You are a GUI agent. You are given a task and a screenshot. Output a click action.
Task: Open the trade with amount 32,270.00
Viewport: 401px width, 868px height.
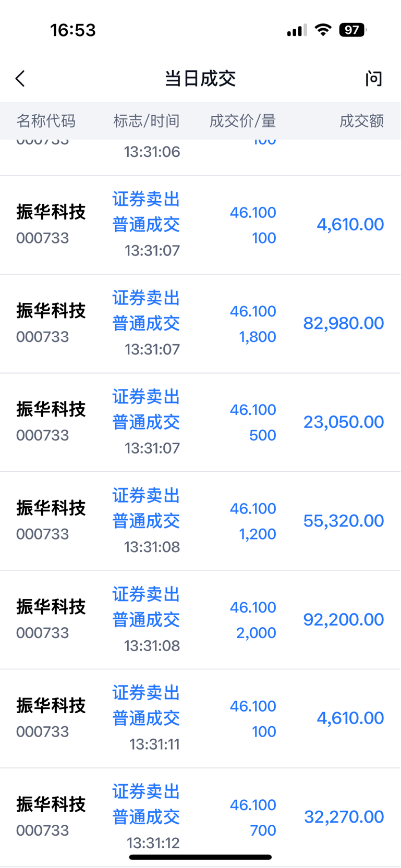pos(200,817)
